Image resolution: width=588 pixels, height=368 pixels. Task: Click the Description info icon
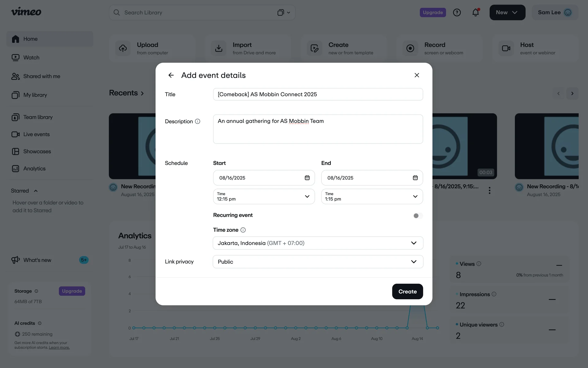198,121
